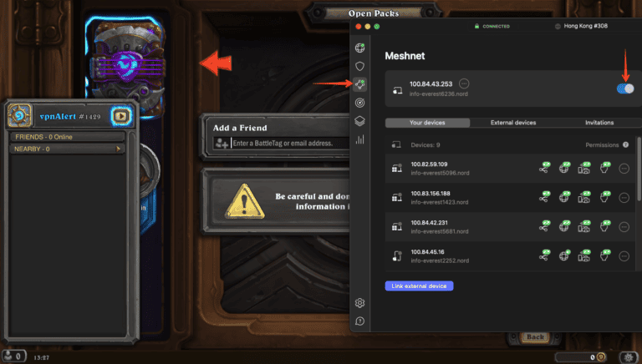The height and width of the screenshot is (364, 642).
Task: Open the shield Threat Protection sidebar icon
Action: click(360, 66)
